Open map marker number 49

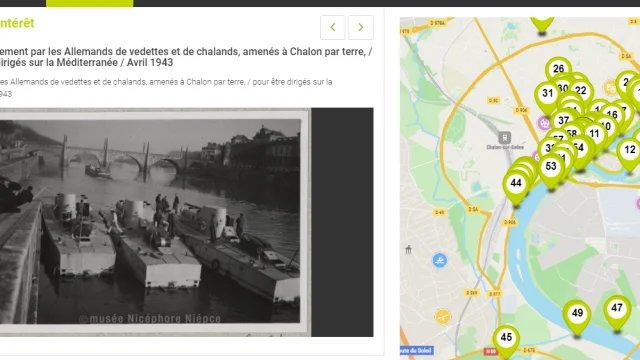pos(577,313)
